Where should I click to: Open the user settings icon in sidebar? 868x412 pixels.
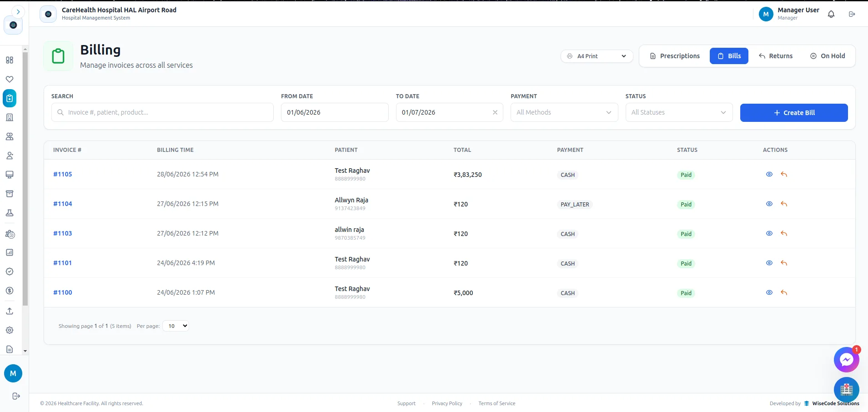(10, 234)
